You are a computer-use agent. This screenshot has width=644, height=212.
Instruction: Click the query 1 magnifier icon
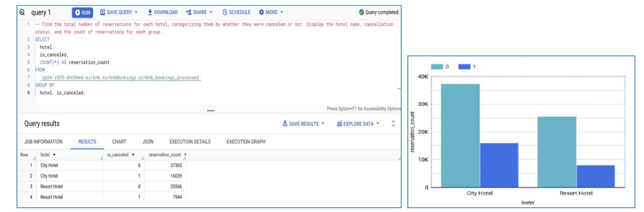click(22, 12)
